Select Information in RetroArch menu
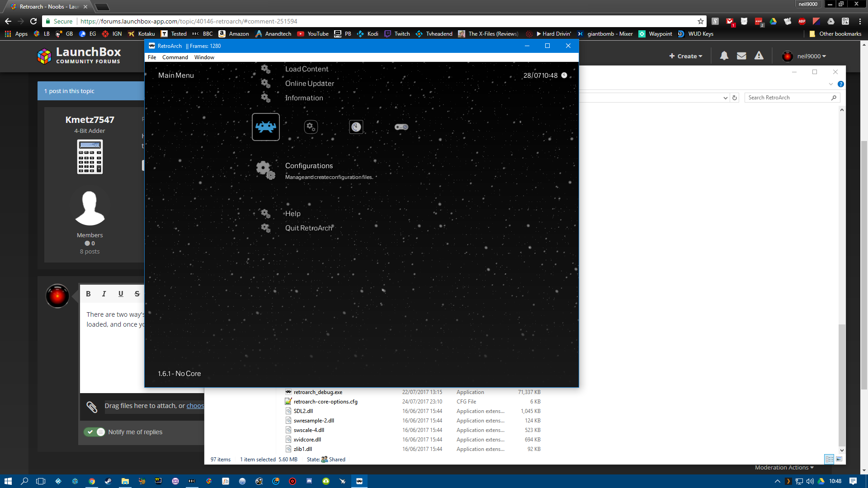 tap(304, 98)
